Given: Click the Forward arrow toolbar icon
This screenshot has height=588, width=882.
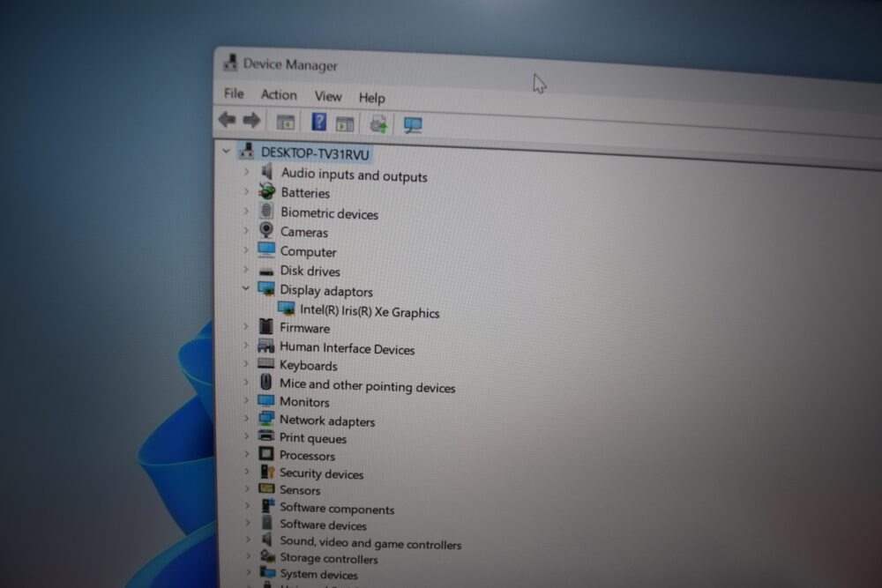Looking at the screenshot, I should click(251, 120).
